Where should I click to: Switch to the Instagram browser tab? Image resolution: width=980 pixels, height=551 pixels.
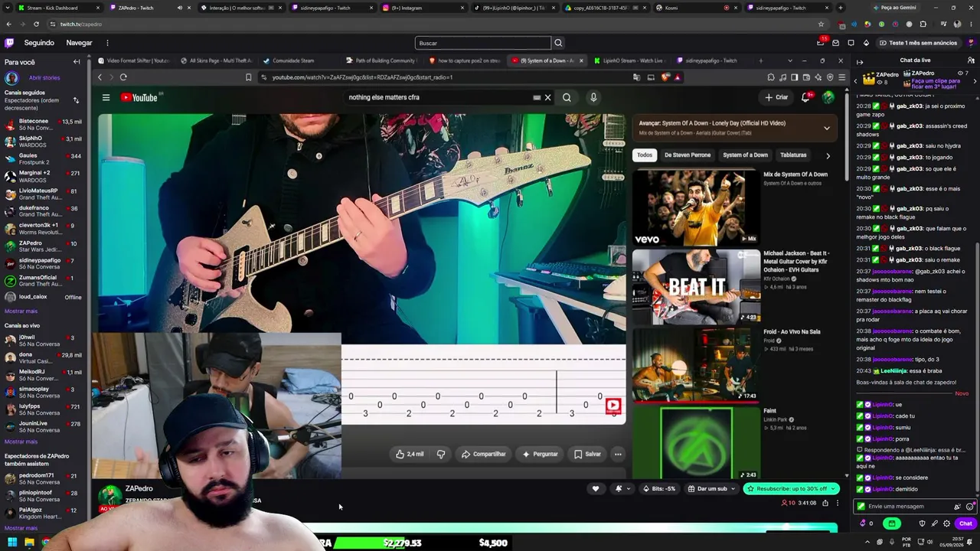[423, 8]
